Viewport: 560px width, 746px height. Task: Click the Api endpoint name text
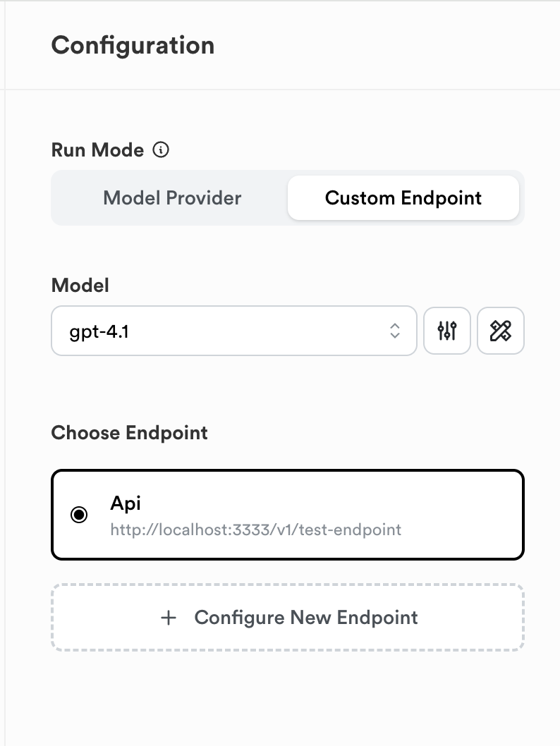tap(126, 503)
